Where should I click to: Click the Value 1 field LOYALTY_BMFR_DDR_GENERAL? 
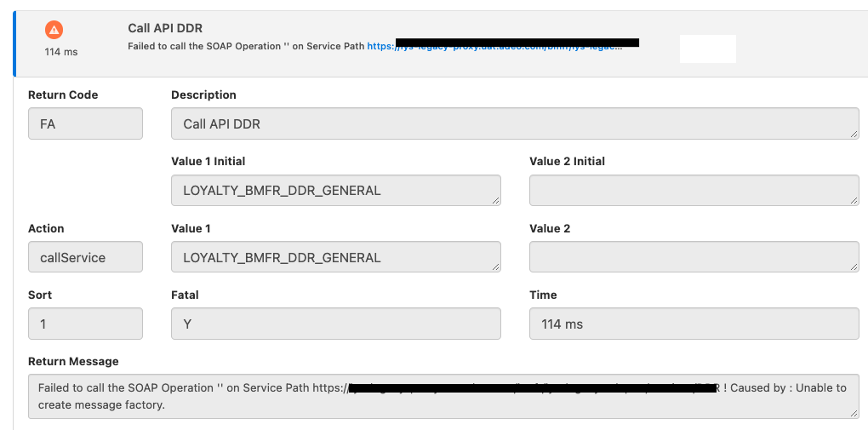point(336,257)
